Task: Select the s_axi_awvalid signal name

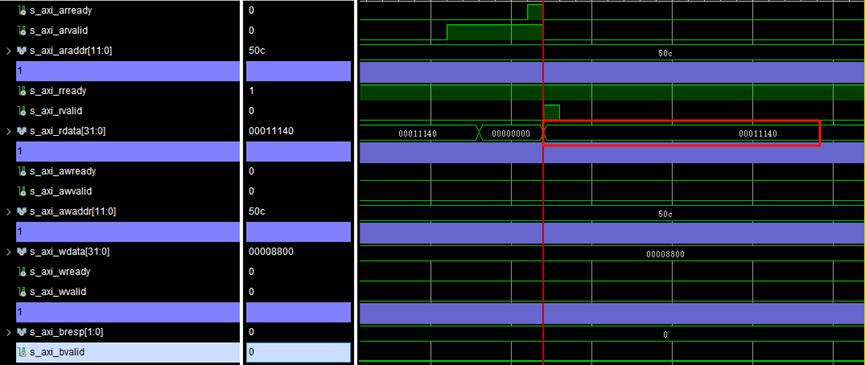Action: [61, 191]
